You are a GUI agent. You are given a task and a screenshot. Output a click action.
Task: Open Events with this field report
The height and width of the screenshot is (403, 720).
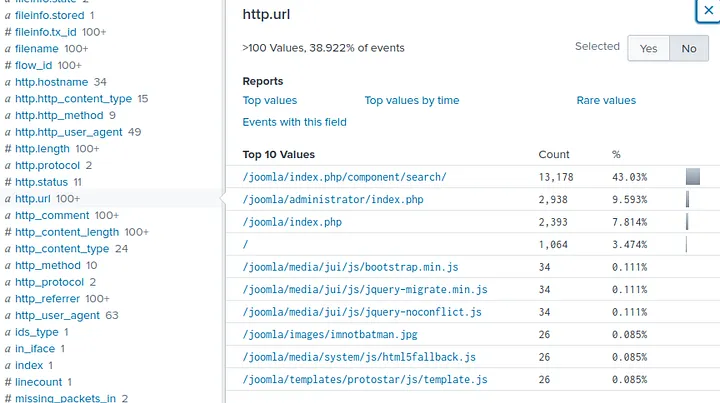pos(294,122)
